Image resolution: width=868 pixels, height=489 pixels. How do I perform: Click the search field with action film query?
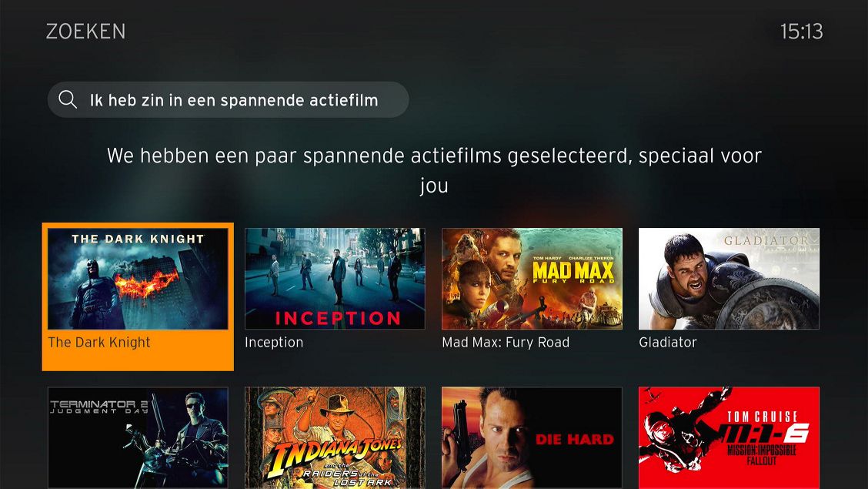228,99
